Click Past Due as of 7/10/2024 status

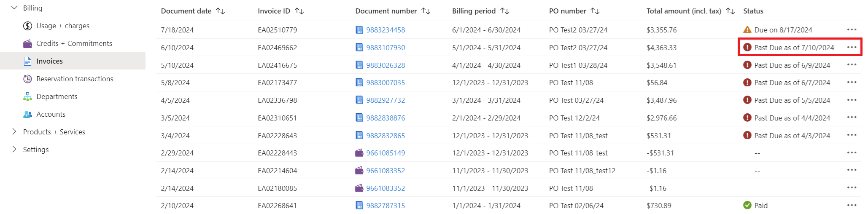pos(793,48)
